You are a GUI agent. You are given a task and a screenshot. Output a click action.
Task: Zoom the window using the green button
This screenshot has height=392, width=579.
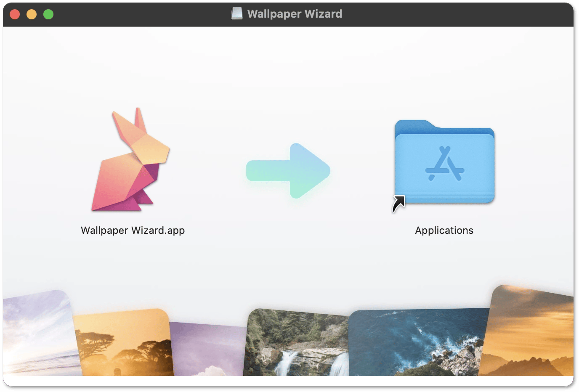coord(48,14)
